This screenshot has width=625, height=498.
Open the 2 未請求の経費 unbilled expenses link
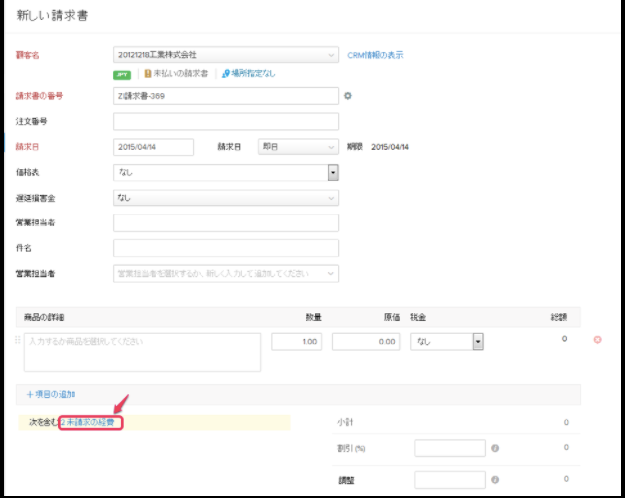[88, 422]
